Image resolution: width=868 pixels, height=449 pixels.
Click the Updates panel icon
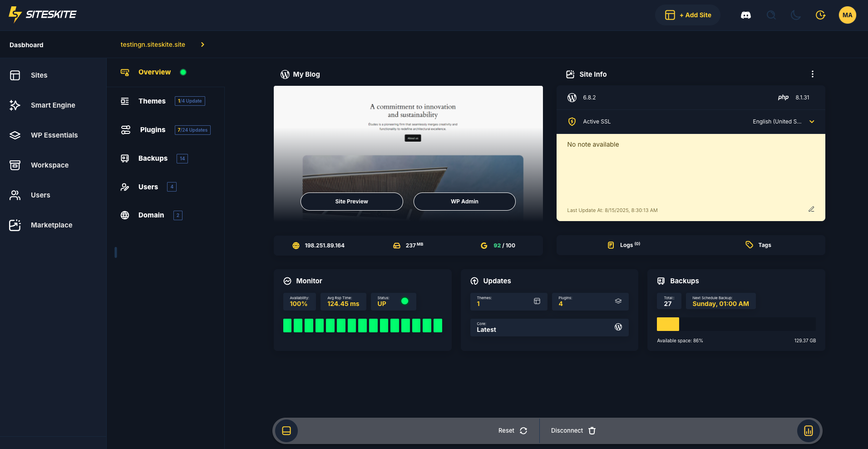[474, 281]
